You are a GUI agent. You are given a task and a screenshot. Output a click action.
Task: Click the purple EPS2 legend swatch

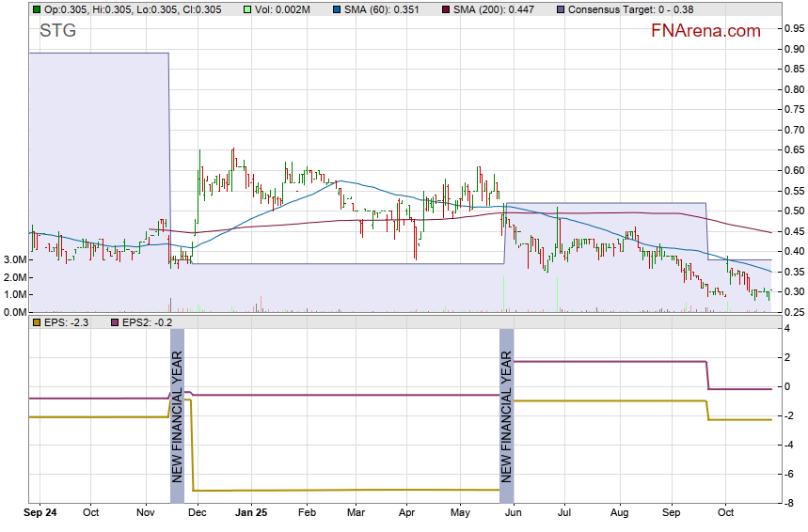(117, 323)
